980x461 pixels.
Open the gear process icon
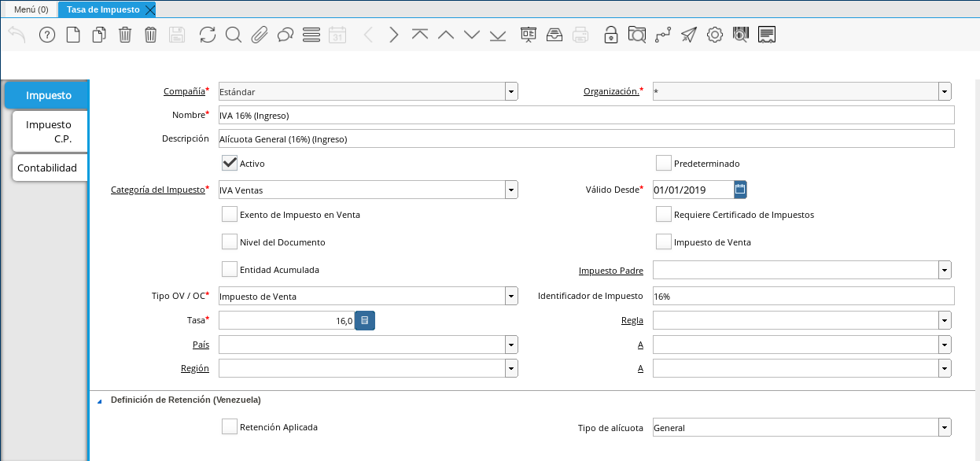(x=714, y=35)
